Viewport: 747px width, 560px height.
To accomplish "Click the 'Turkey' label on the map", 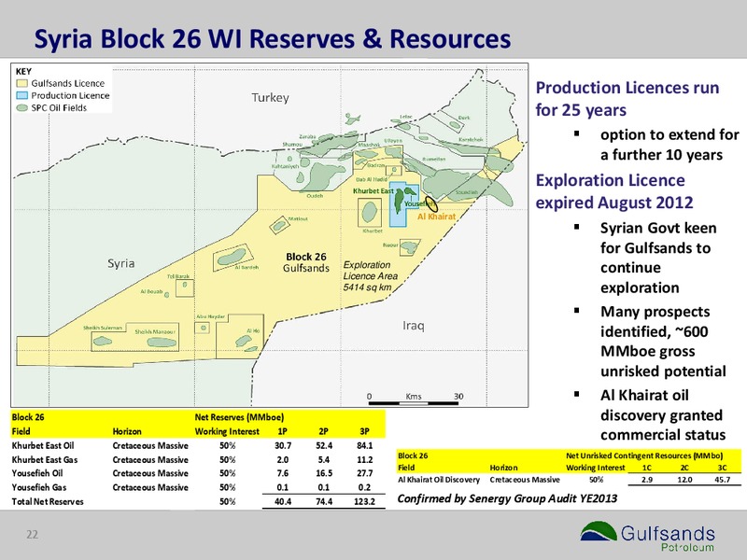I will pos(270,98).
